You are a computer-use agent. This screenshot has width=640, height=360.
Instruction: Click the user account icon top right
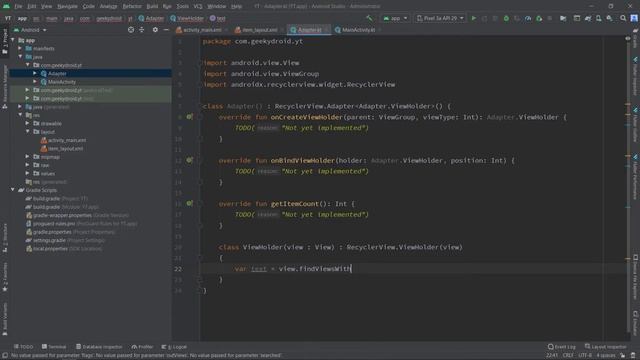pyautogui.click(x=634, y=18)
